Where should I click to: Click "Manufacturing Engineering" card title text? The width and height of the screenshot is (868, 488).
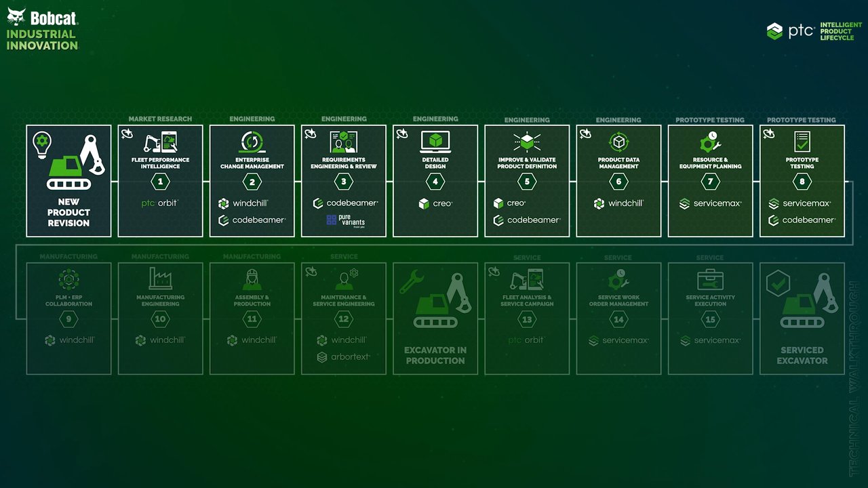coord(161,300)
